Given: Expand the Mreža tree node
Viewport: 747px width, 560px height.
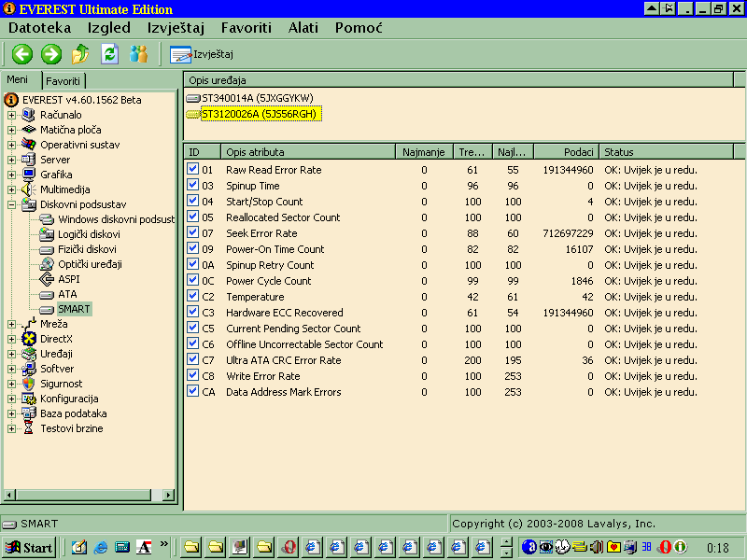Looking at the screenshot, I should point(11,324).
